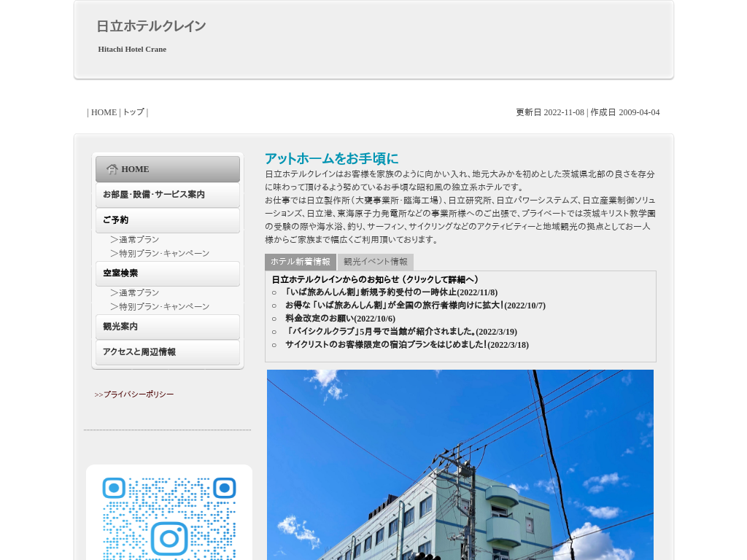Open the 観光案内 menu item

click(x=168, y=327)
